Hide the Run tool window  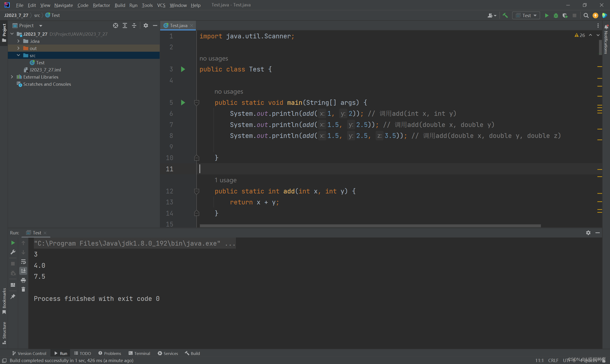[598, 233]
